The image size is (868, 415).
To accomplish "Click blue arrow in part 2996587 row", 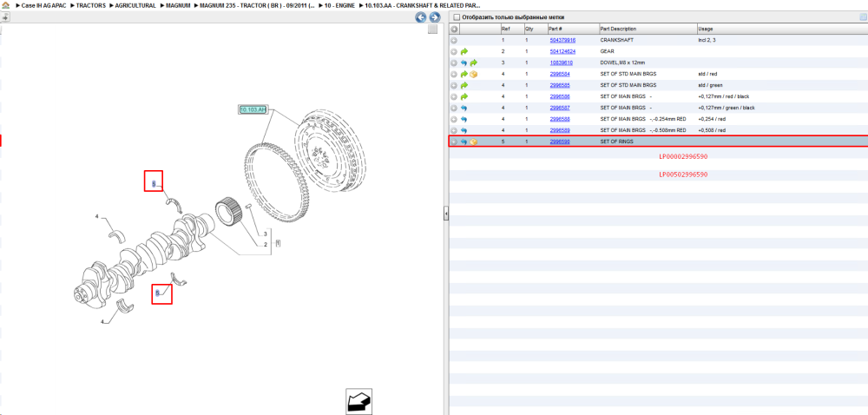I will coord(464,108).
